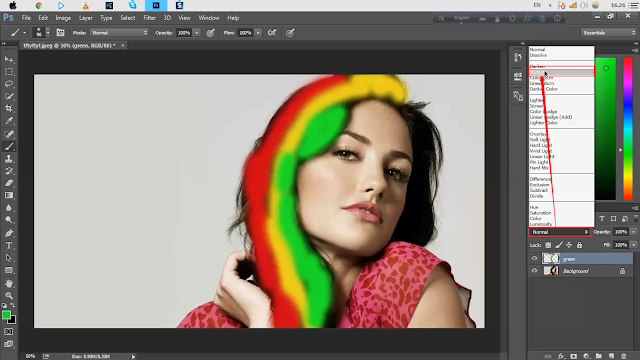This screenshot has width=640, height=360.
Task: Toggle lock all icon in Layers panel
Action: pos(579,245)
